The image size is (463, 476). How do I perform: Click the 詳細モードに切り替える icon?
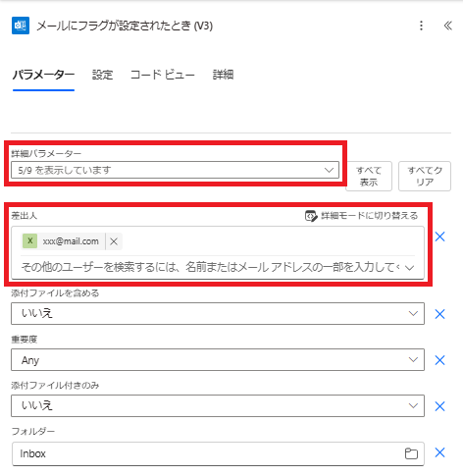pos(311,216)
